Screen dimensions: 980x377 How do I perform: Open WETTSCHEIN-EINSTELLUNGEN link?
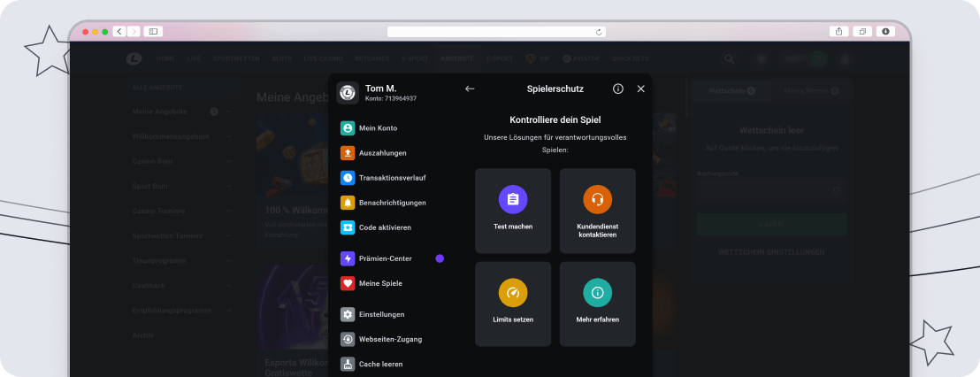[771, 252]
